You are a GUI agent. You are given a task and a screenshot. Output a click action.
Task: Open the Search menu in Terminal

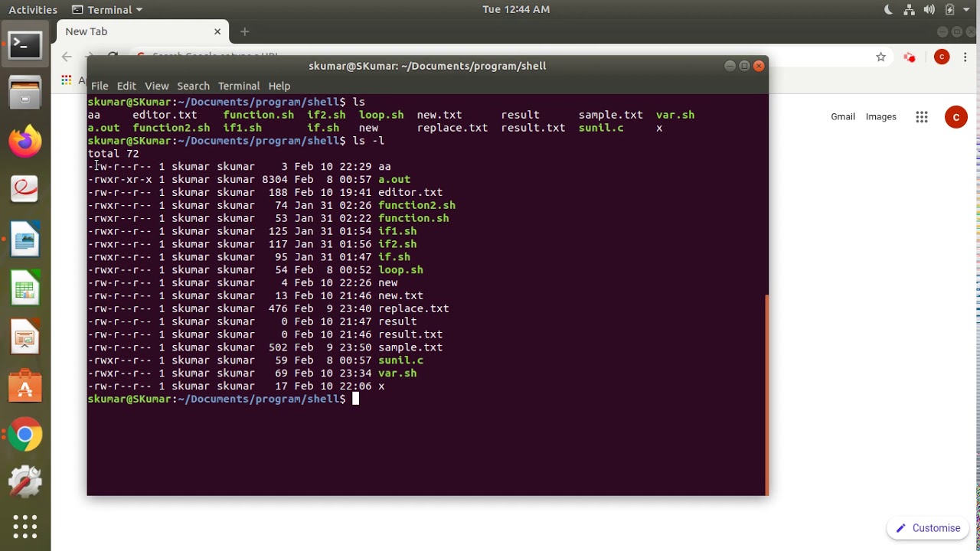pos(193,86)
